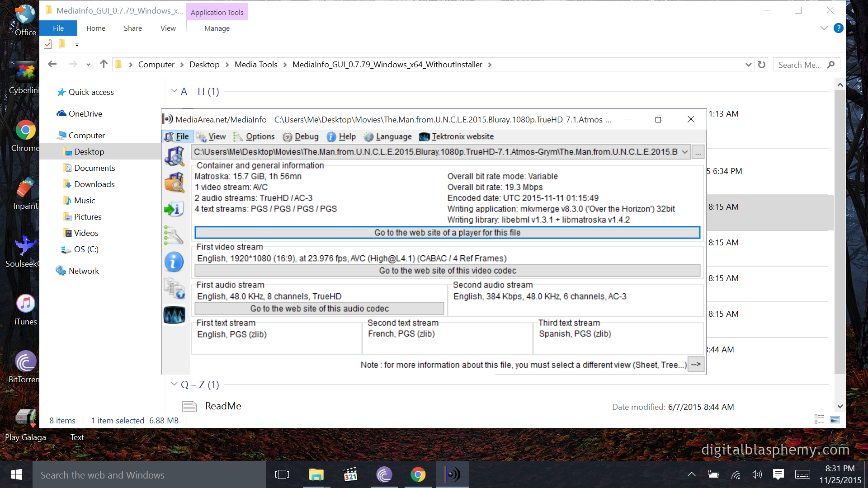Open the Customize Quick Access Toolbar dropdown

77,44
